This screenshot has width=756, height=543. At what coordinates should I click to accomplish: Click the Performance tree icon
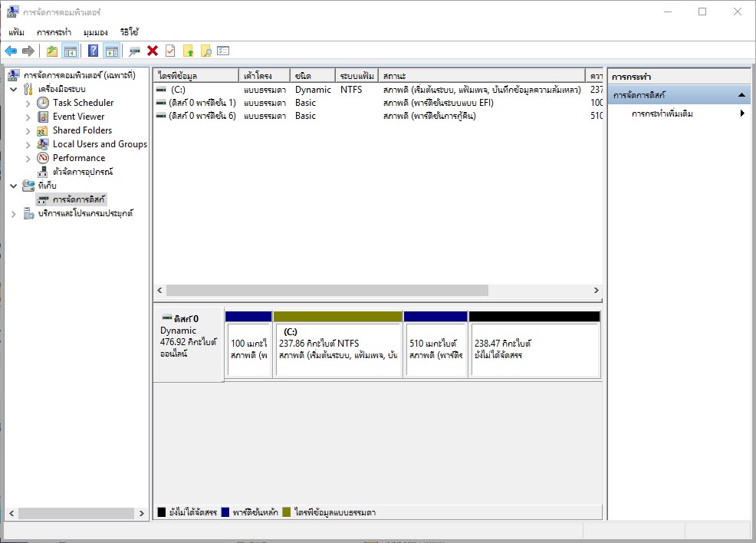[43, 158]
